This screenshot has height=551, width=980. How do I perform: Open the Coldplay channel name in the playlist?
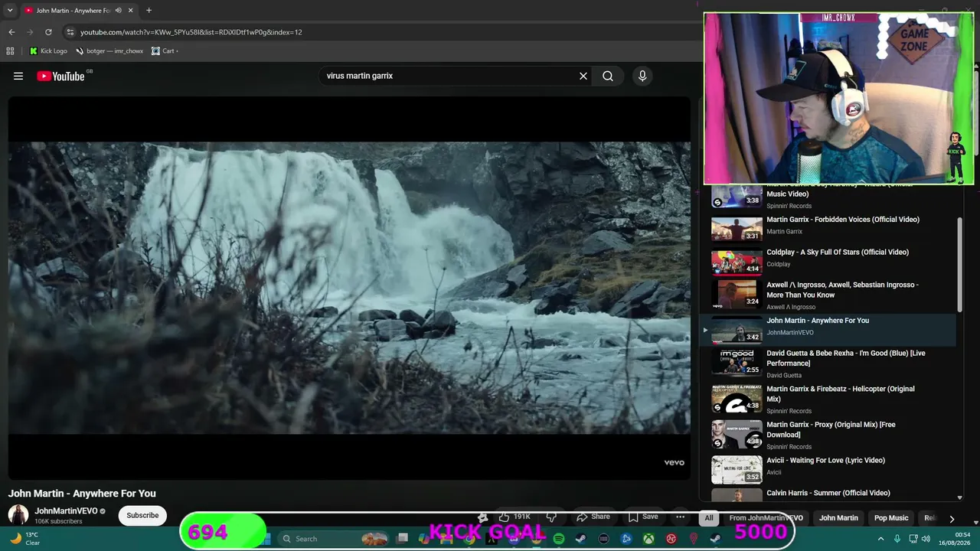779,264
